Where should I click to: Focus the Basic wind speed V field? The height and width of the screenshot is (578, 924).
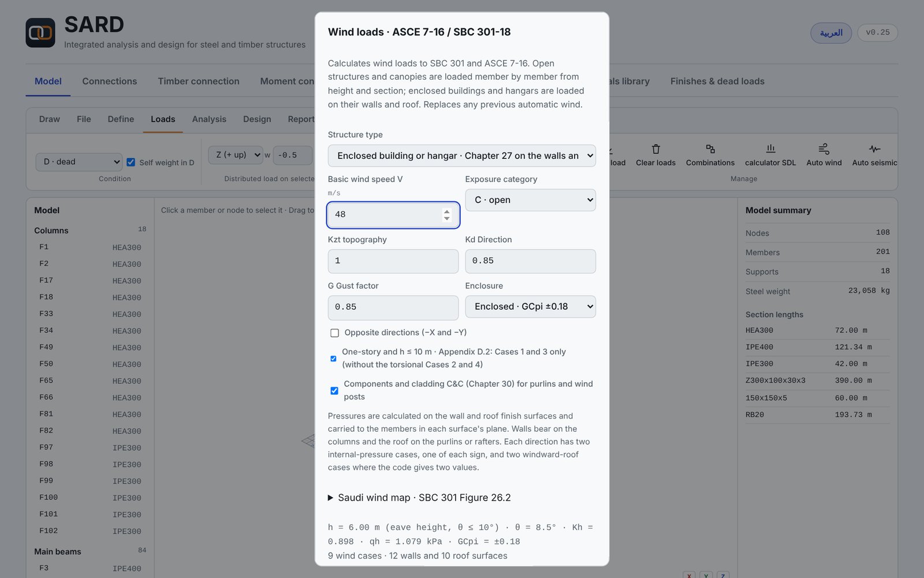[393, 215]
